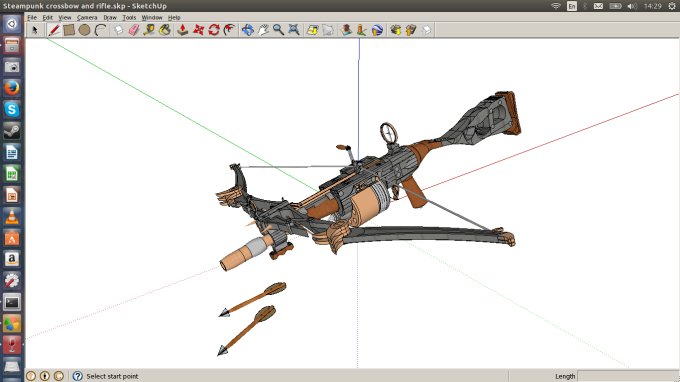Image resolution: width=680 pixels, height=382 pixels.
Task: Open Ubuntu Software Center from dock
Action: click(12, 238)
